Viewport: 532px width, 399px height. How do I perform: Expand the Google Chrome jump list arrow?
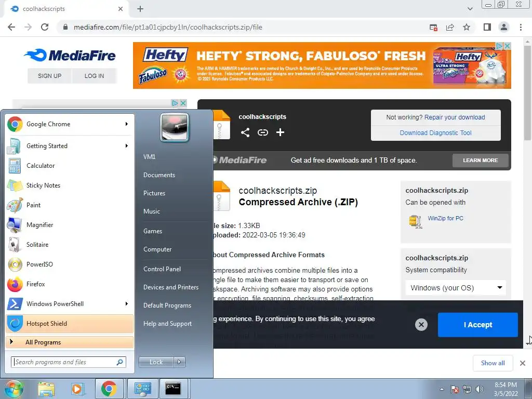point(127,124)
